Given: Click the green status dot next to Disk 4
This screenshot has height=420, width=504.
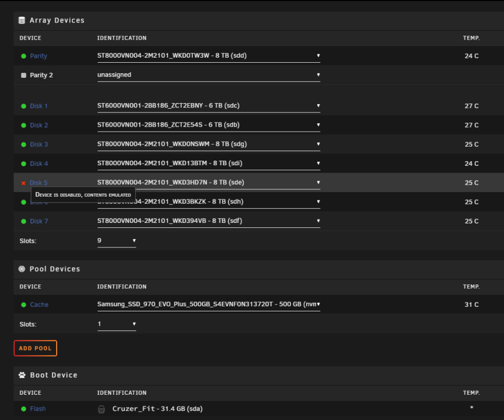Looking at the screenshot, I should pyautogui.click(x=24, y=164).
